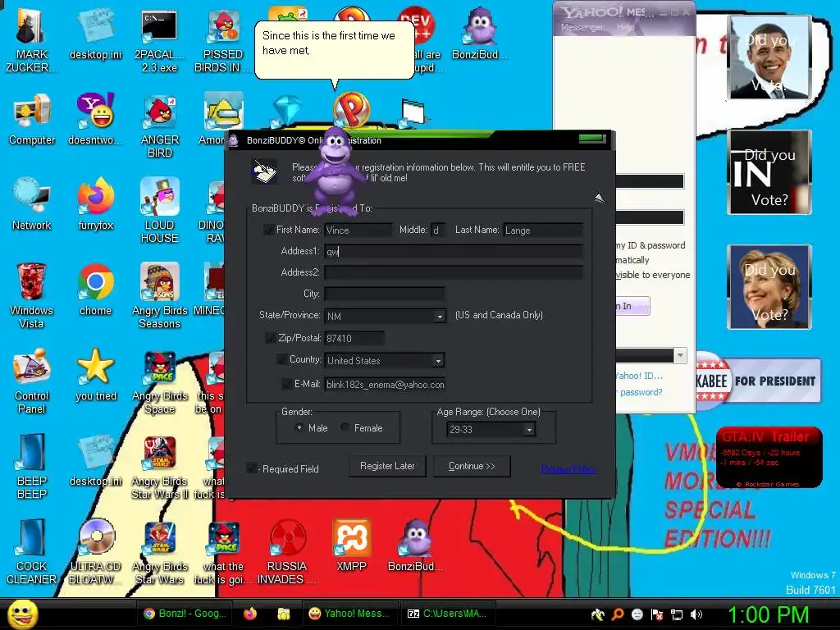
Task: Click the Last Name field containing Lange
Action: (543, 230)
